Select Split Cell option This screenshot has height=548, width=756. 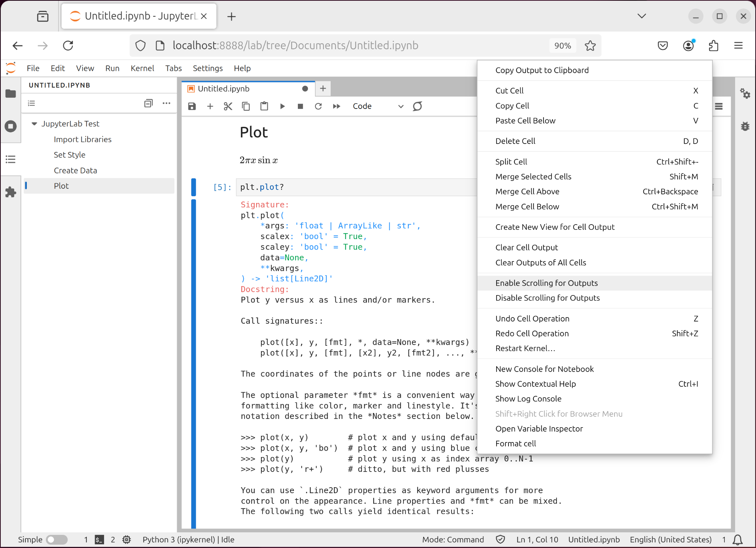point(595,162)
